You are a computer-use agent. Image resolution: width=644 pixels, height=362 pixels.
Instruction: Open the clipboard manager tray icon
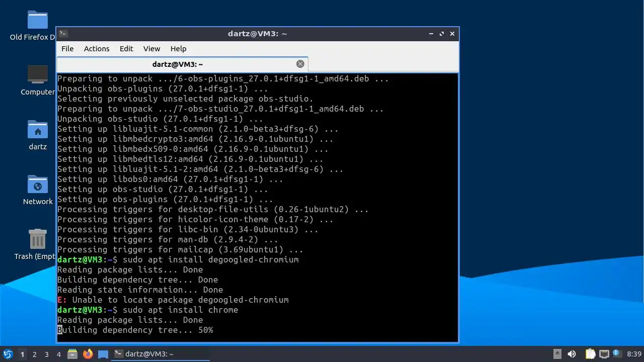pyautogui.click(x=590, y=354)
